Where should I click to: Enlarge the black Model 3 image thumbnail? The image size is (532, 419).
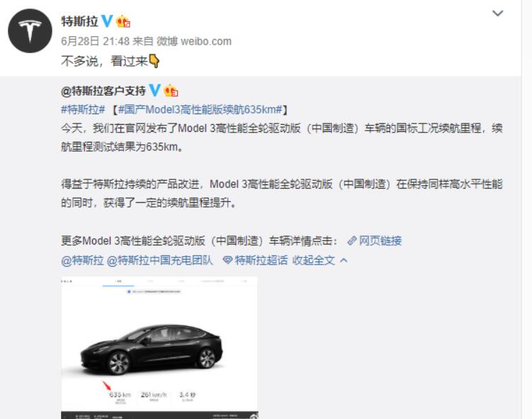coord(159,348)
